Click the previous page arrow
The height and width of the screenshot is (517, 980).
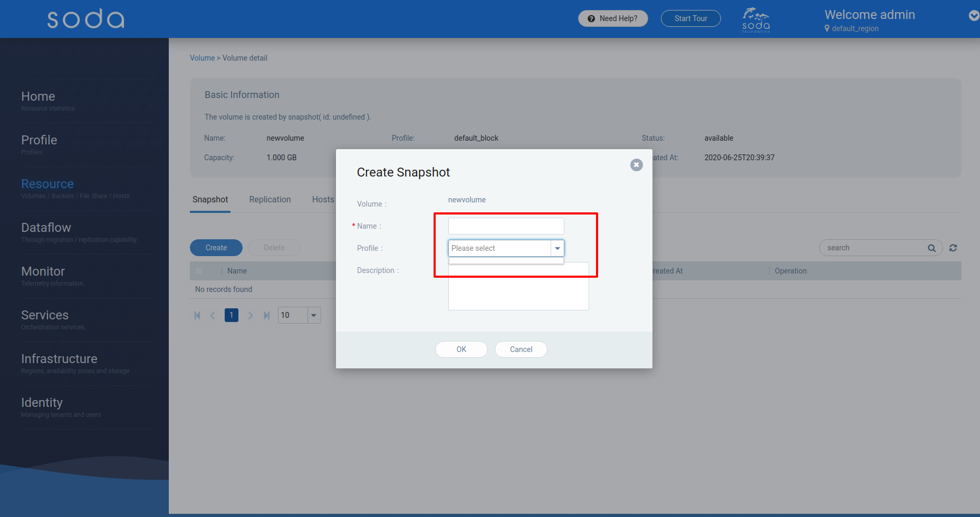coord(213,315)
